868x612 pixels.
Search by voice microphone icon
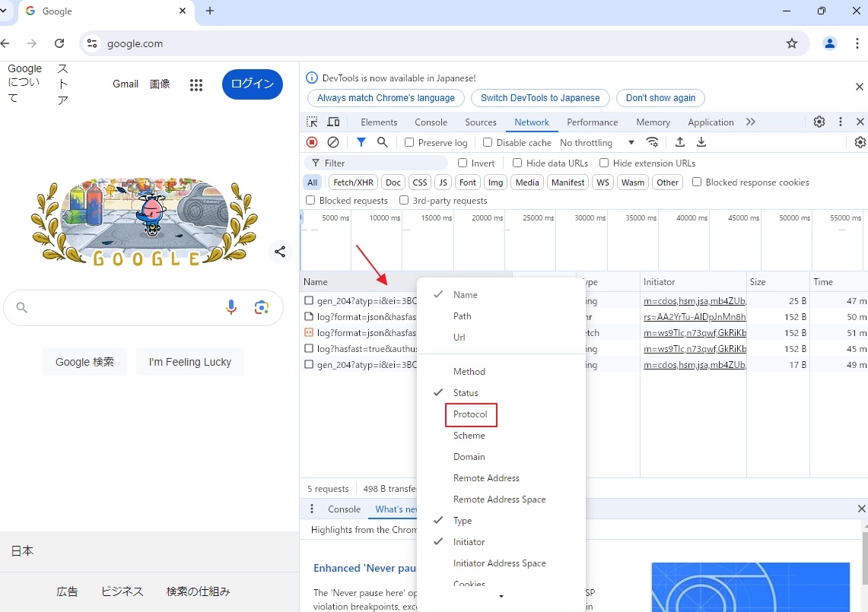[x=231, y=307]
